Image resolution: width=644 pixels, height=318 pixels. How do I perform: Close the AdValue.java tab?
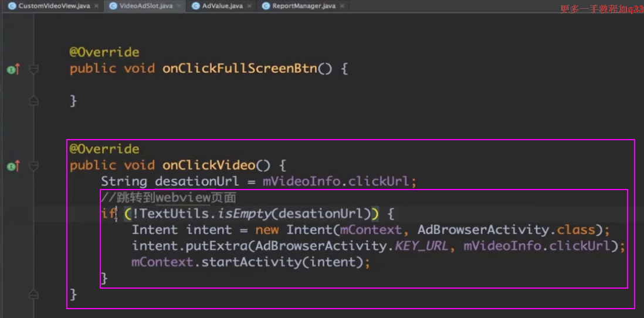[x=249, y=6]
